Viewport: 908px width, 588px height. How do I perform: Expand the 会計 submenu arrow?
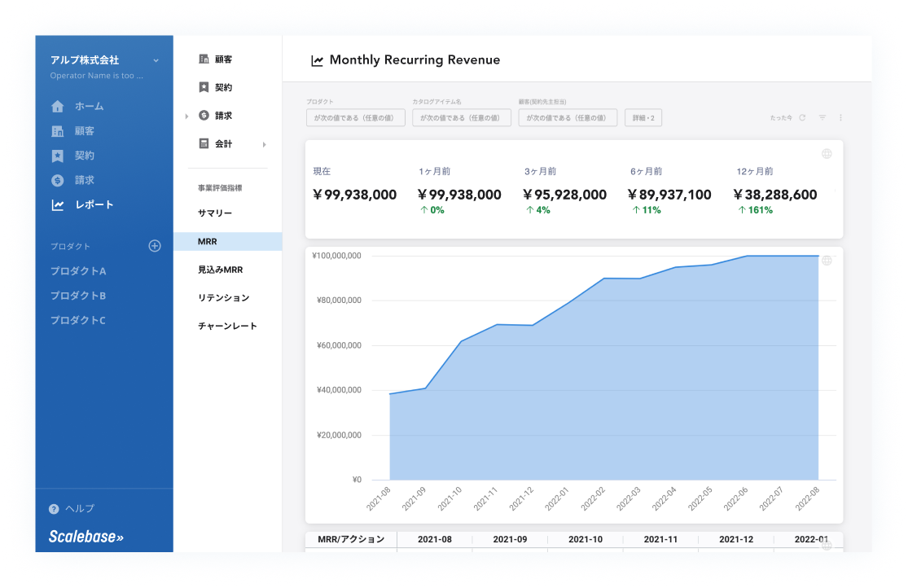click(x=264, y=144)
